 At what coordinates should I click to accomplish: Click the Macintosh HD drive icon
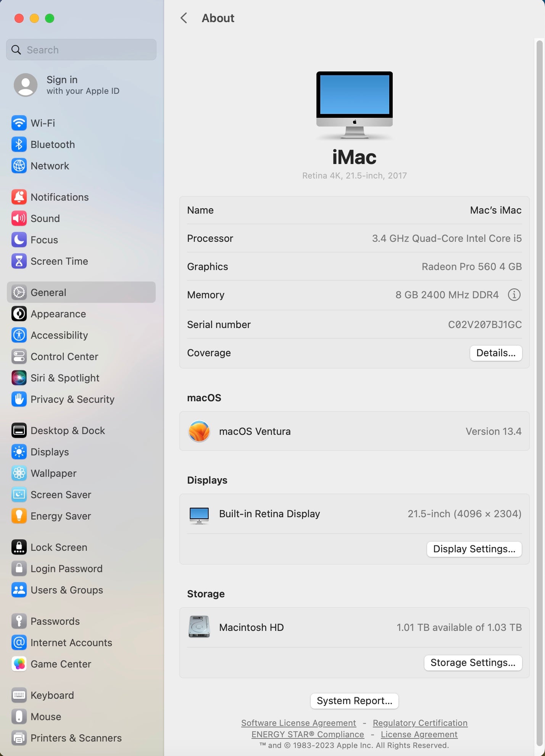[x=199, y=627]
